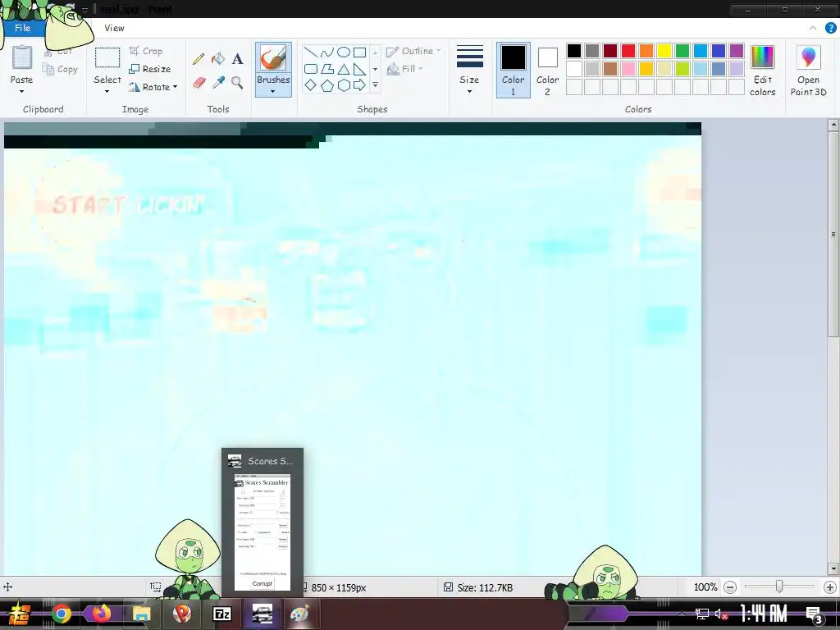Viewport: 840px width, 630px height.
Task: Open Paint Help question mark icon
Action: [x=830, y=28]
